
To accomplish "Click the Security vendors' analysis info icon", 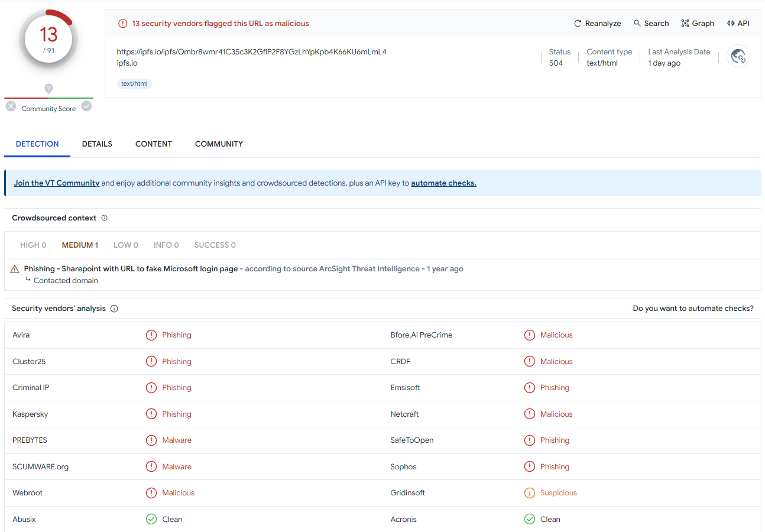I will [x=114, y=309].
